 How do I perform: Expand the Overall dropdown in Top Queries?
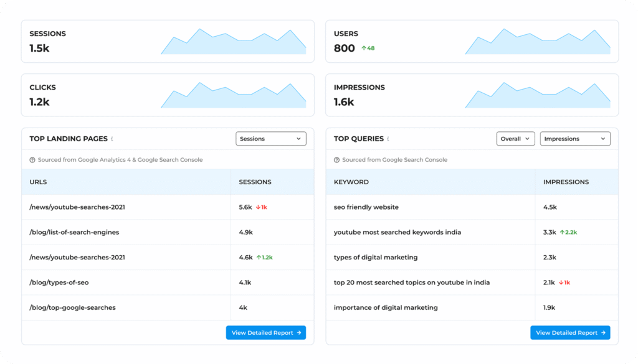coord(515,139)
